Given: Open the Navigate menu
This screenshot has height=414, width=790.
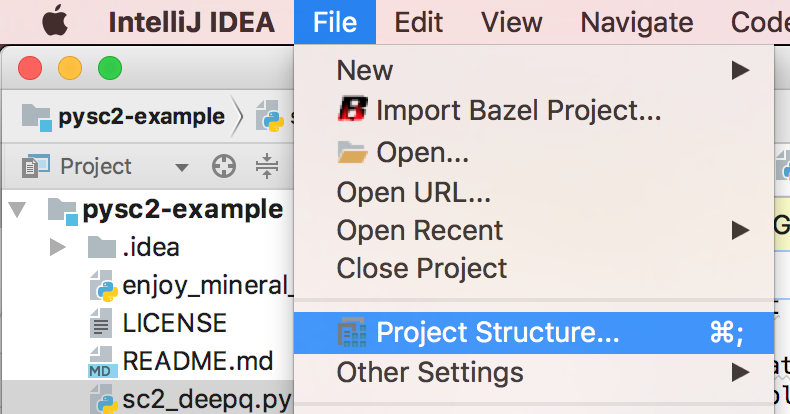Looking at the screenshot, I should [636, 22].
